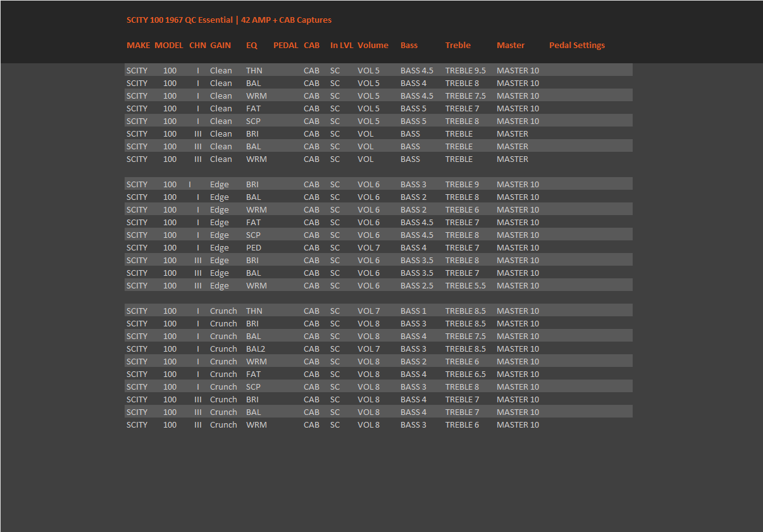Click the Clean SCP row's EQ cell
This screenshot has height=532, width=763.
[253, 121]
